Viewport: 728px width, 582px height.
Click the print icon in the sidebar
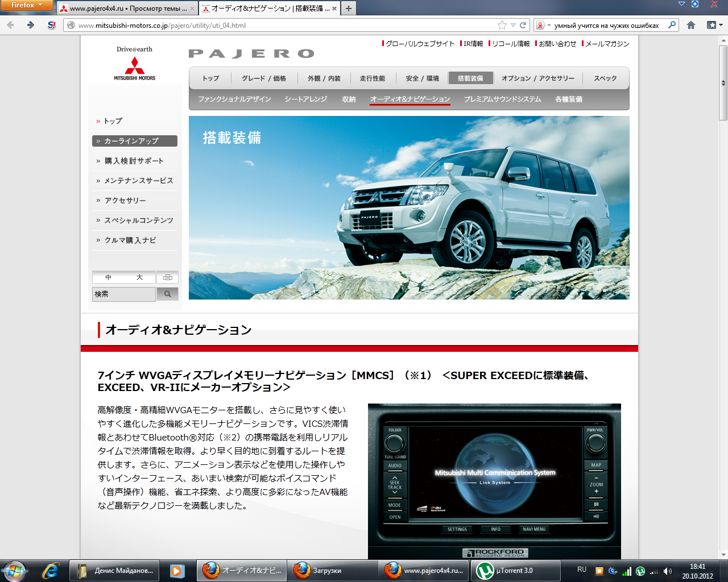[x=167, y=277]
